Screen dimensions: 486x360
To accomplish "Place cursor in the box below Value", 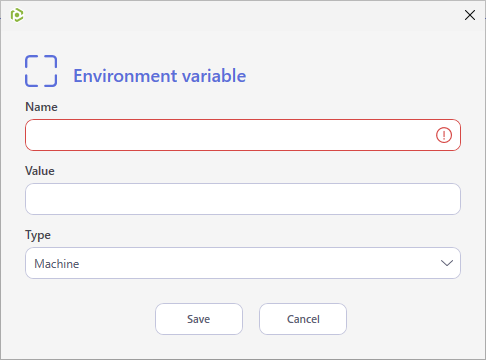I will coord(243,199).
